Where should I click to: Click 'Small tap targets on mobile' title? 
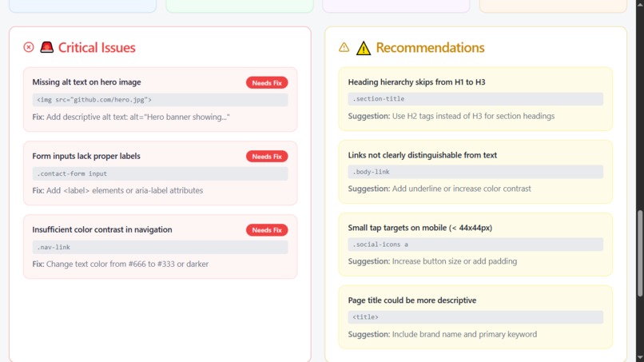[x=419, y=228]
